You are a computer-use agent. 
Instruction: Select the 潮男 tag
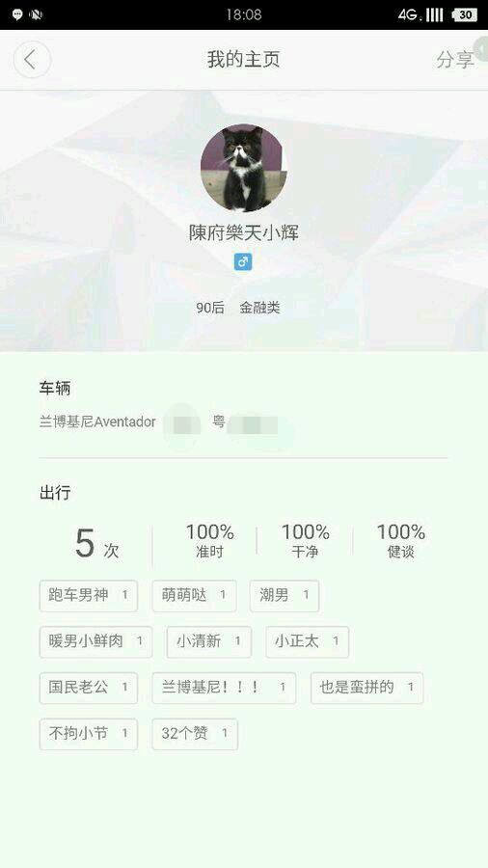coord(285,596)
